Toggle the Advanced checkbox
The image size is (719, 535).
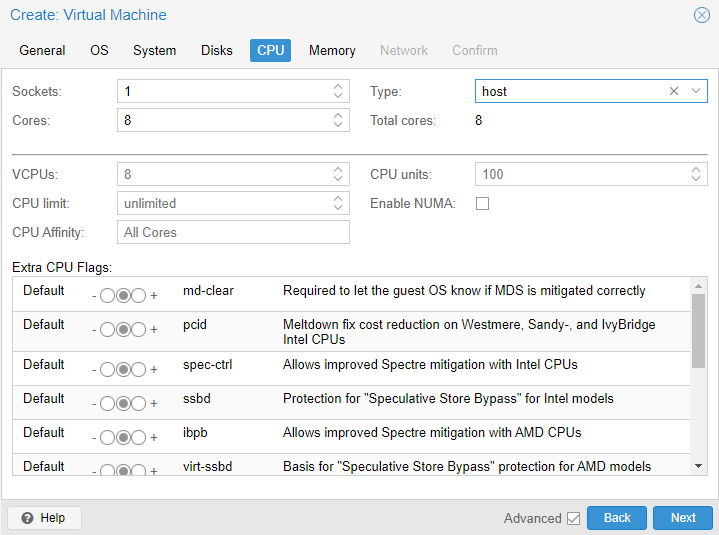point(573,518)
